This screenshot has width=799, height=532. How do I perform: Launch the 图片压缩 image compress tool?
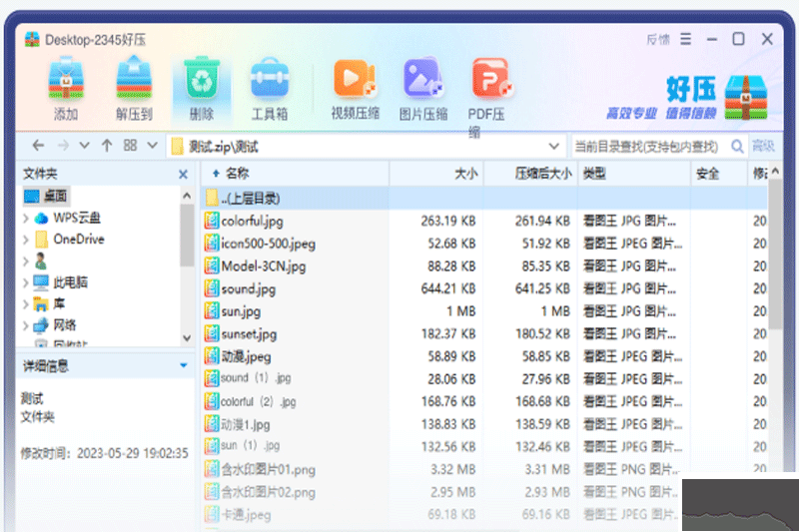[x=422, y=79]
